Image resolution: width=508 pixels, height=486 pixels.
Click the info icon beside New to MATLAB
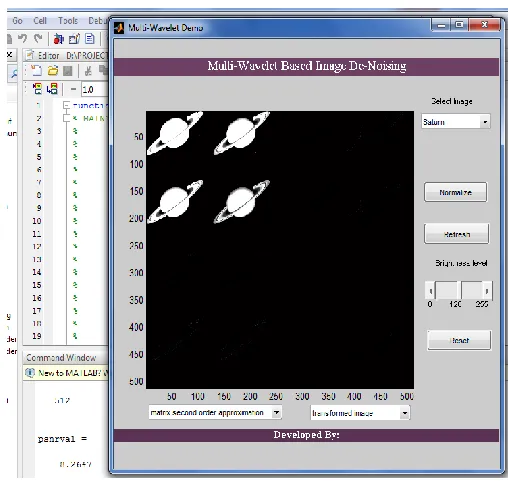30,372
